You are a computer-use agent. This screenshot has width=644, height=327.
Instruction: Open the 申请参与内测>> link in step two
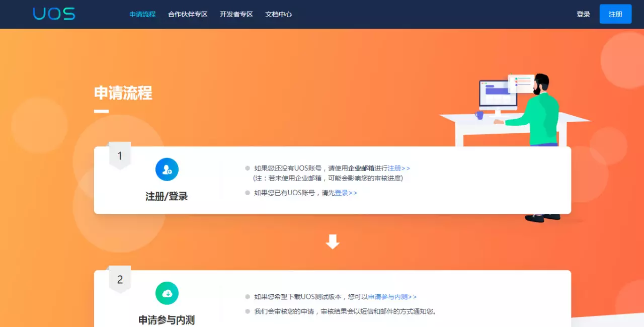(390, 297)
